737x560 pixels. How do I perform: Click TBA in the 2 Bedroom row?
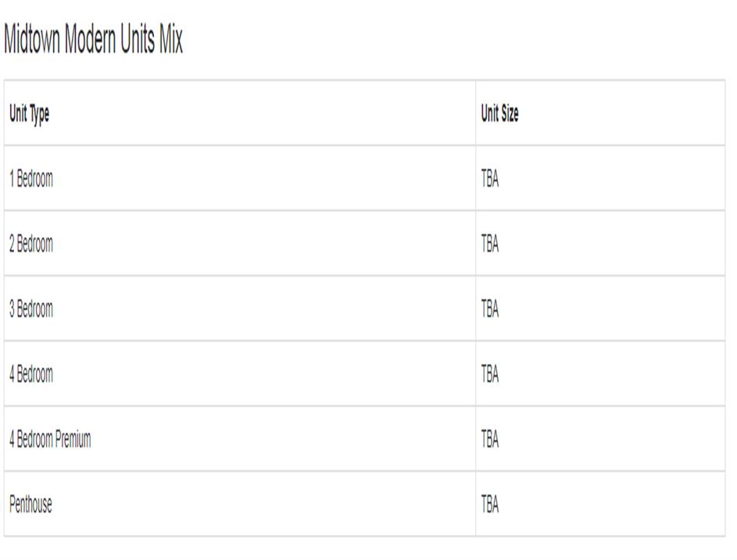[490, 244]
